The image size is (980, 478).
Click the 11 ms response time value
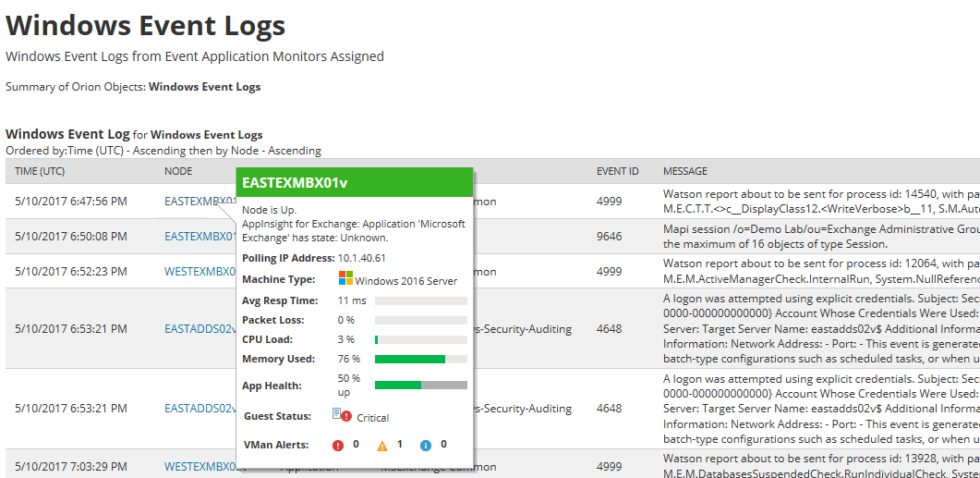(352, 300)
